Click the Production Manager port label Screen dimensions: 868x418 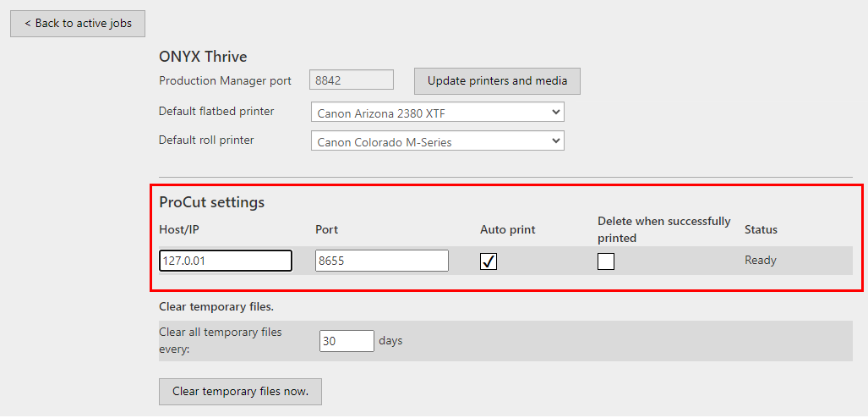[225, 81]
